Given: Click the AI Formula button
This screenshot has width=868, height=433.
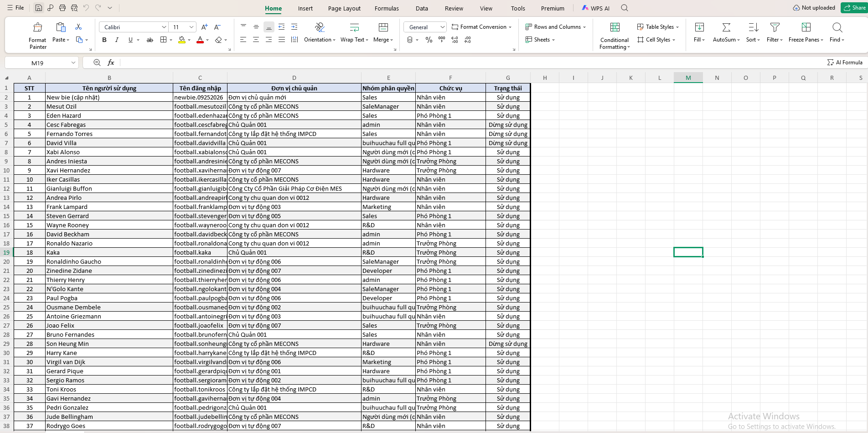Looking at the screenshot, I should click(845, 63).
